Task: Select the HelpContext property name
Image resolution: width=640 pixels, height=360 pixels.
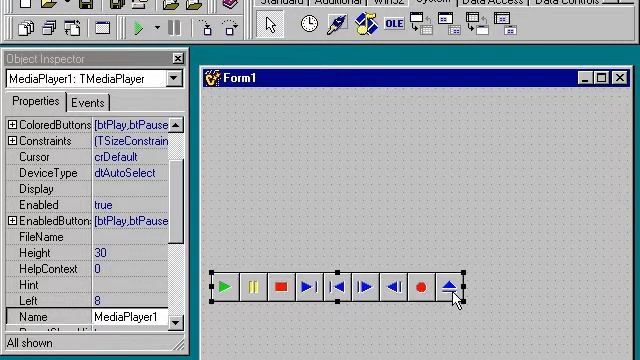Action: pyautogui.click(x=48, y=269)
